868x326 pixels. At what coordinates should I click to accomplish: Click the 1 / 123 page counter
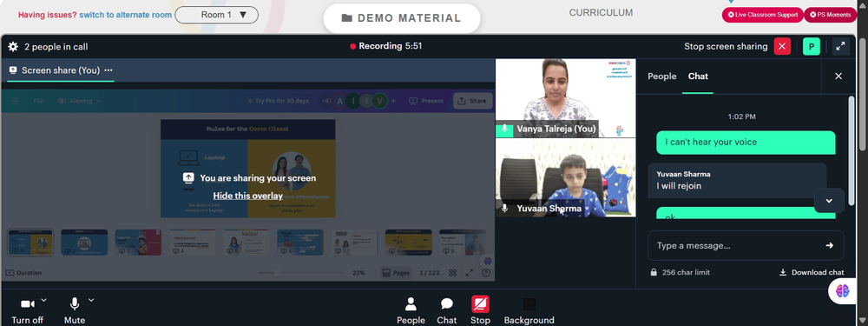click(x=429, y=273)
